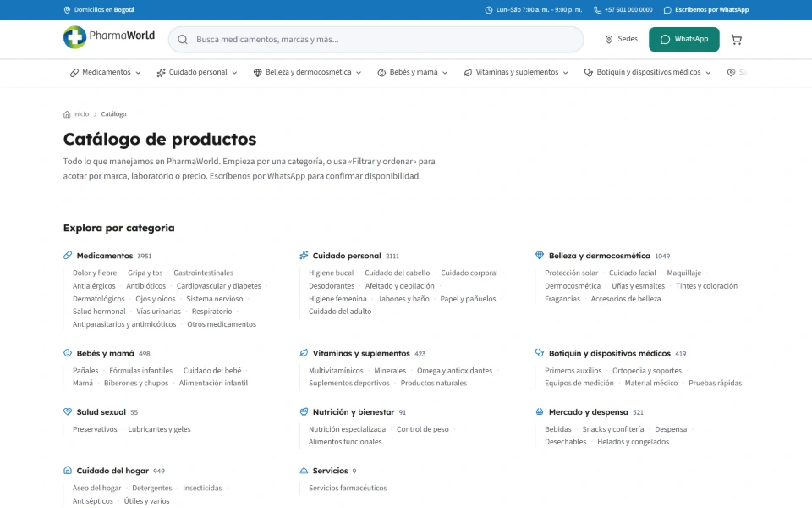Click Escríbenos por WhatsApp in the top bar

pyautogui.click(x=706, y=10)
